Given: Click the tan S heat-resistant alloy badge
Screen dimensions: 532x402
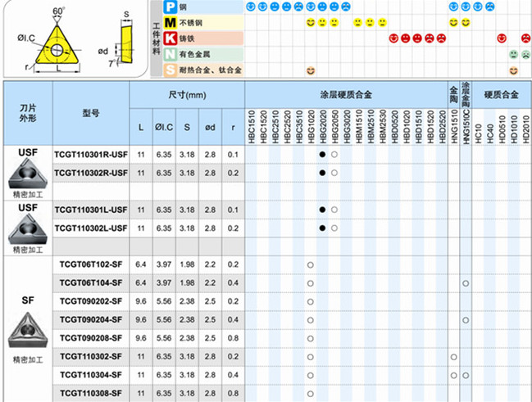Looking at the screenshot, I should tap(169, 70).
